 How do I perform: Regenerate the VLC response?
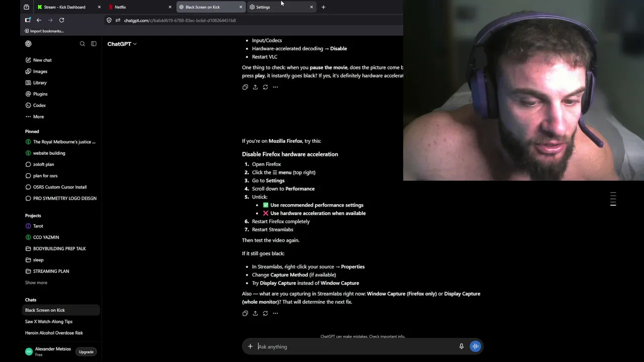(x=265, y=87)
